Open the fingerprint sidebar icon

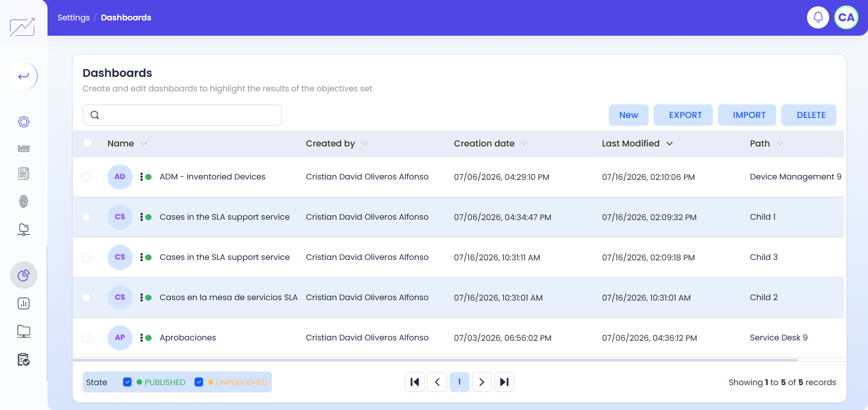[24, 202]
